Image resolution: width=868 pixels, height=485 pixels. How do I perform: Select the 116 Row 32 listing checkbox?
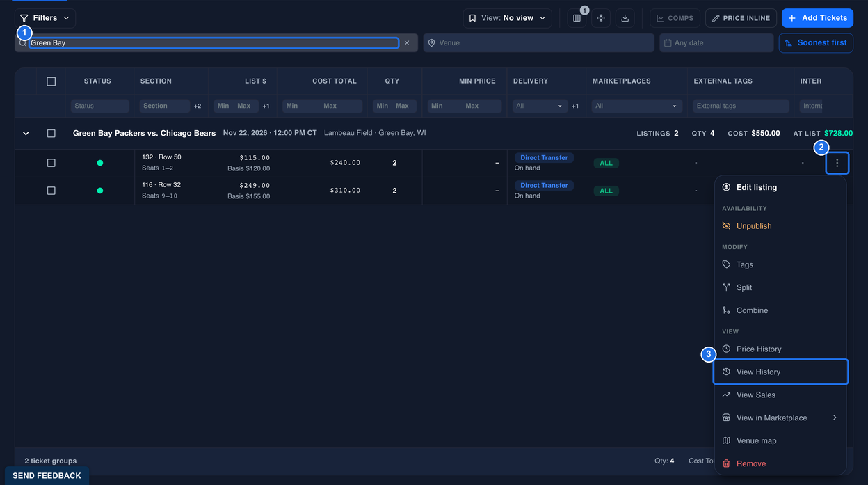coord(51,191)
